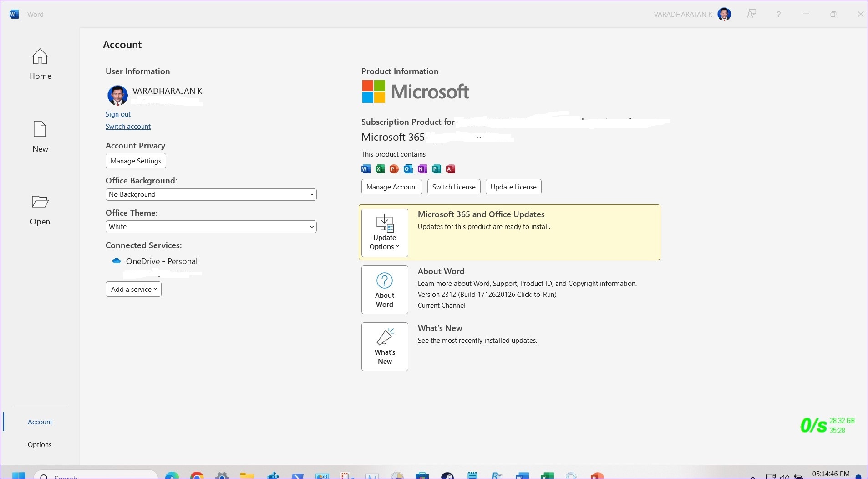Click 'See the most recently installed updates.' text
868x479 pixels.
coord(477,341)
